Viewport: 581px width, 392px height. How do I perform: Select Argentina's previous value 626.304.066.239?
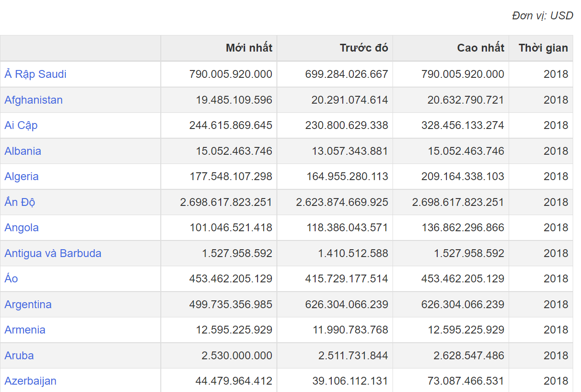click(x=347, y=304)
